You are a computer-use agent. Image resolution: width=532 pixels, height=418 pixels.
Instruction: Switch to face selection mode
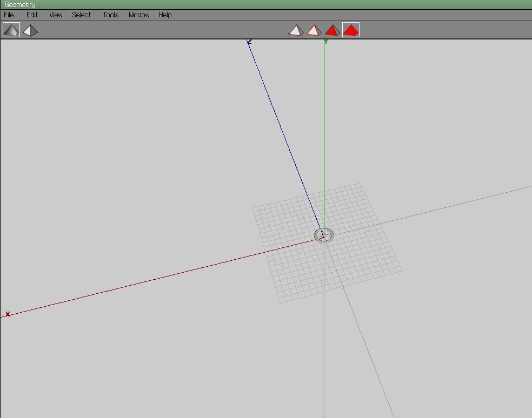coord(332,30)
